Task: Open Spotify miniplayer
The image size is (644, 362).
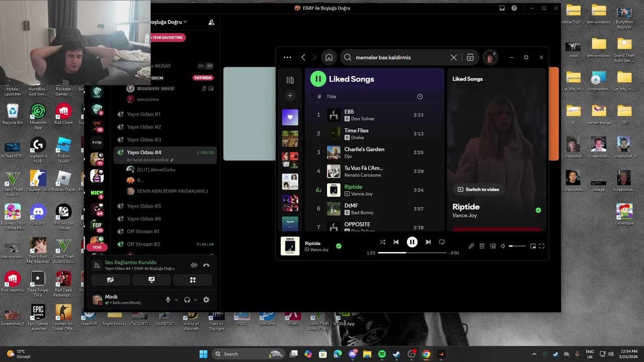Action: click(x=533, y=246)
